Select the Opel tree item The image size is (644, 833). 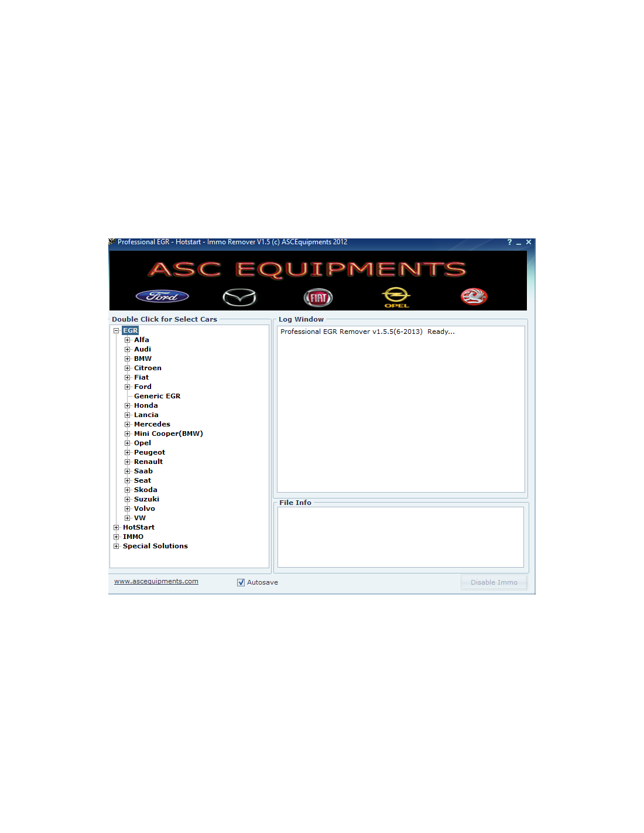[142, 443]
